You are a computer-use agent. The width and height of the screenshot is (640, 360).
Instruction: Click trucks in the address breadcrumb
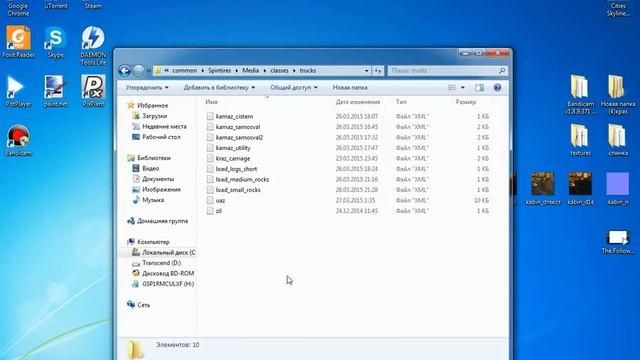point(308,71)
